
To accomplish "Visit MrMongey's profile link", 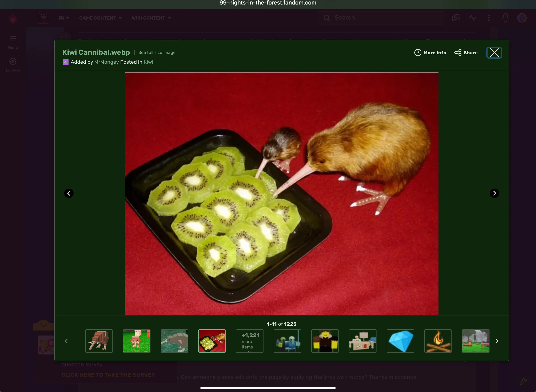I will coord(106,62).
